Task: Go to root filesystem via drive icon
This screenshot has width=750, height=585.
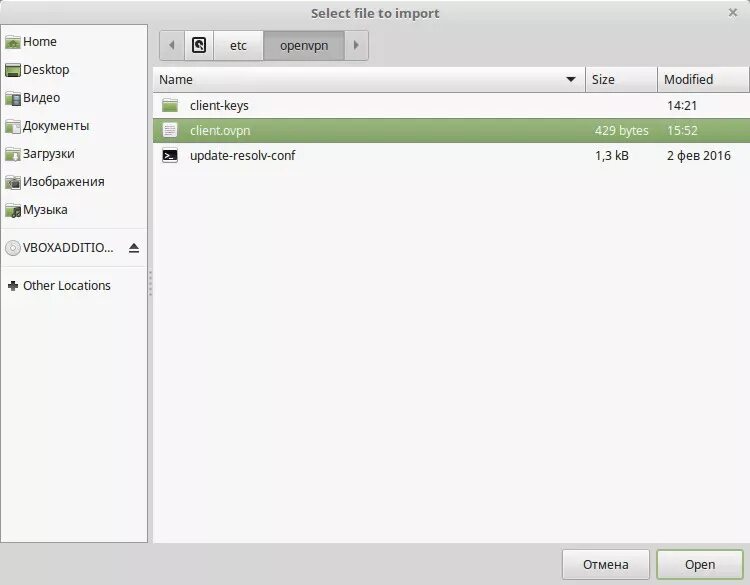Action: 199,45
